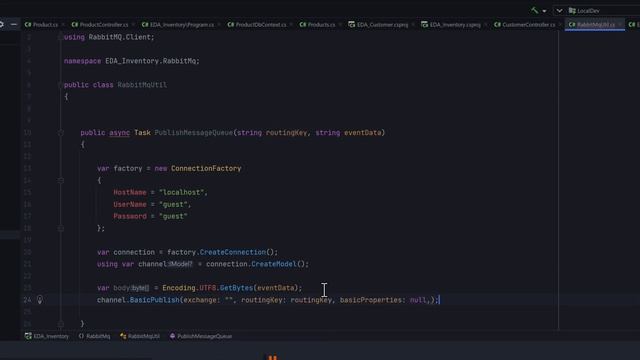
Task: Close the Products.cs tab
Action: coord(340,25)
